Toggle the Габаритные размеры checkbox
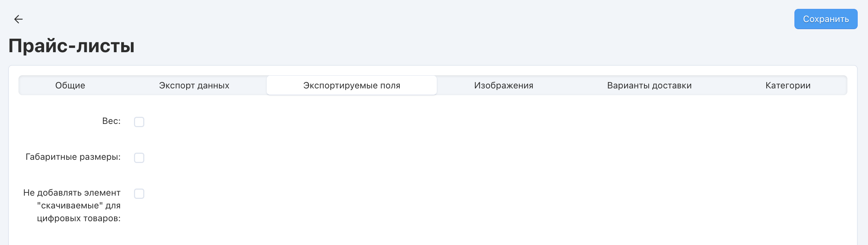The width and height of the screenshot is (868, 245). click(139, 158)
